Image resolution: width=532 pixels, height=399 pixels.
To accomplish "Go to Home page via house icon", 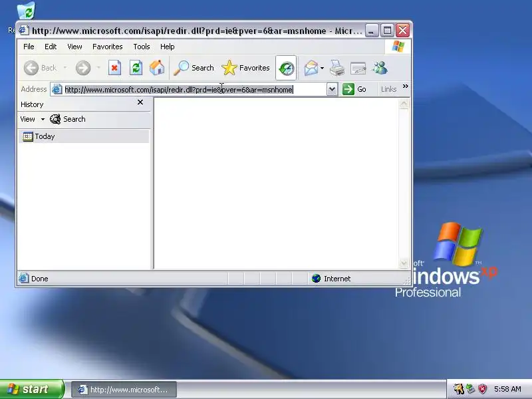I will pos(157,68).
